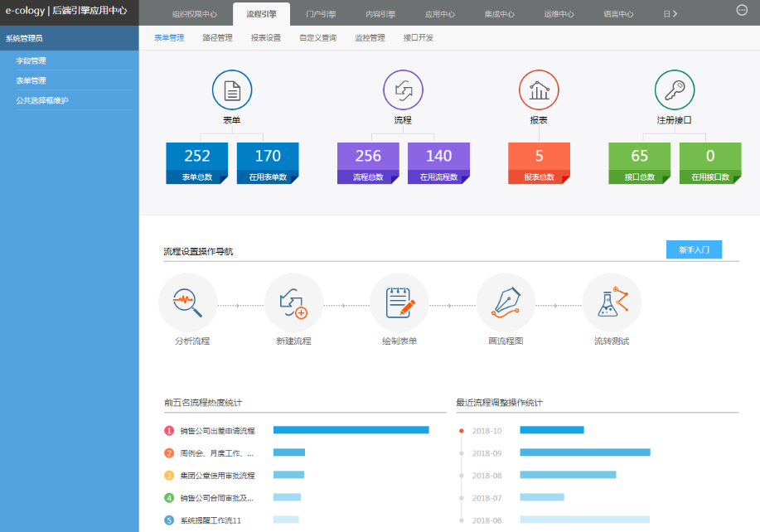Click the 流程 workflow circle icon
Viewport: 760px width, 532px height.
[404, 90]
